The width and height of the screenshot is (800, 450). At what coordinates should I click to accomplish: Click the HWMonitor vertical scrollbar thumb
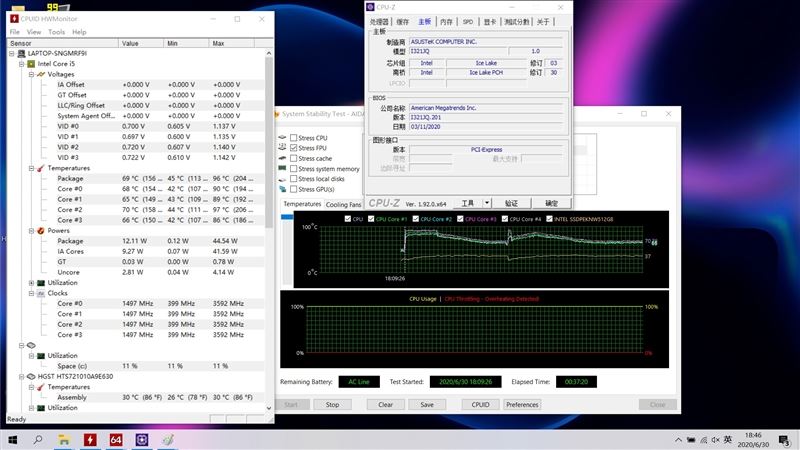coord(269,142)
